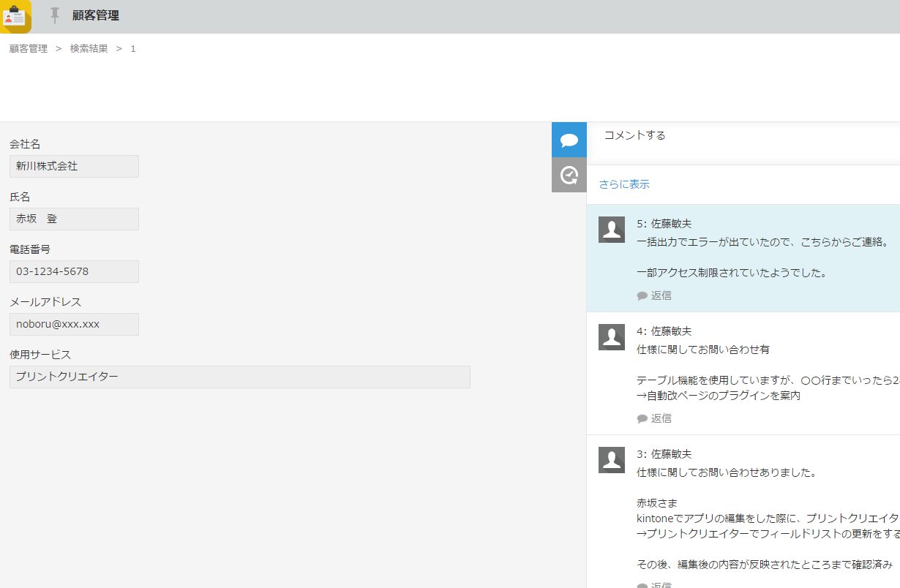Image resolution: width=900 pixels, height=588 pixels.
Task: Click 返信 under comment 4
Action: pyautogui.click(x=661, y=418)
